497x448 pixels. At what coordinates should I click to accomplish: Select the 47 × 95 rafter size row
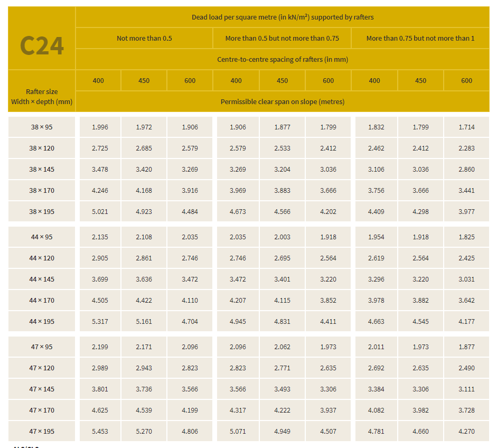point(42,347)
